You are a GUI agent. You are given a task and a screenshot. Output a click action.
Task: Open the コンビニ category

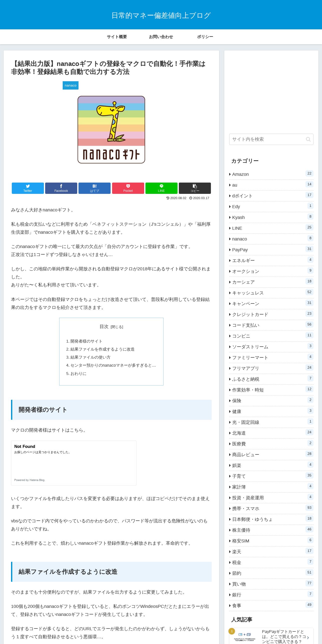click(x=271, y=336)
